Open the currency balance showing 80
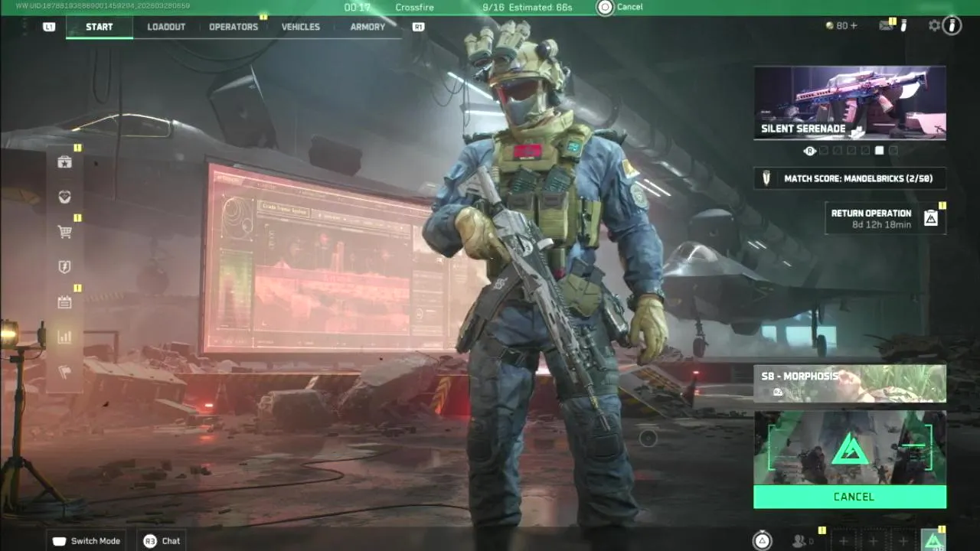The image size is (980, 551). tap(841, 25)
